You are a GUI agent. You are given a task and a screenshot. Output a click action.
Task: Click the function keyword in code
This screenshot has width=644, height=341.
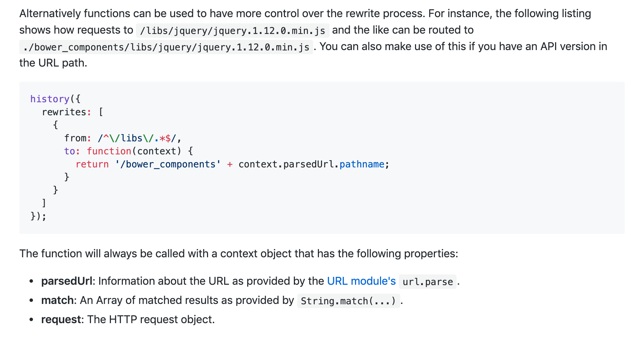tap(109, 151)
